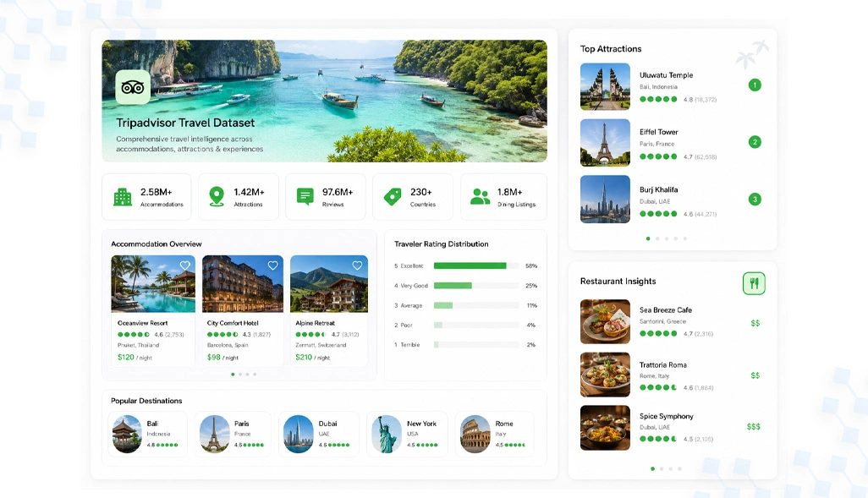Click the Dining Listings people icon
This screenshot has height=498, width=868.
pyautogui.click(x=480, y=196)
